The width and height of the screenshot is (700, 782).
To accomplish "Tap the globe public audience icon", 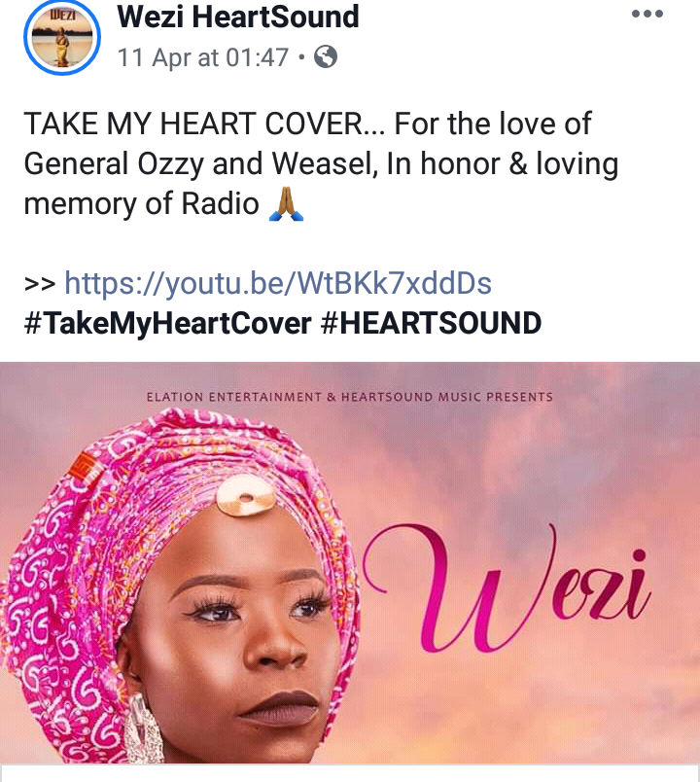I will (x=326, y=56).
